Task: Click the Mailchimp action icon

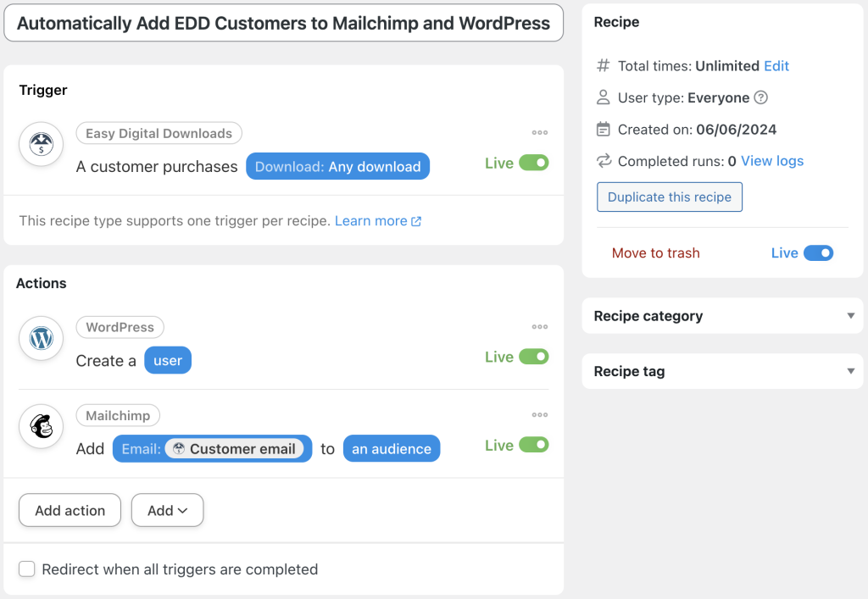Action: 41,426
